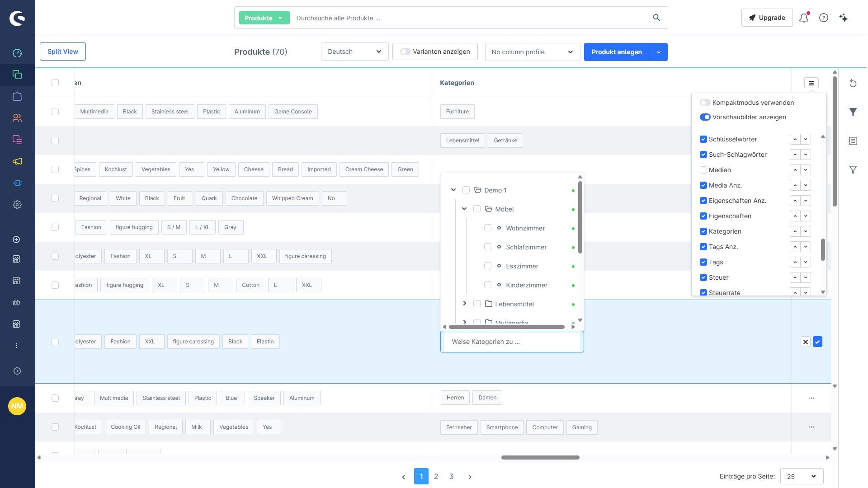Toggle Vorschaubilder anzeigen switch

(x=705, y=117)
